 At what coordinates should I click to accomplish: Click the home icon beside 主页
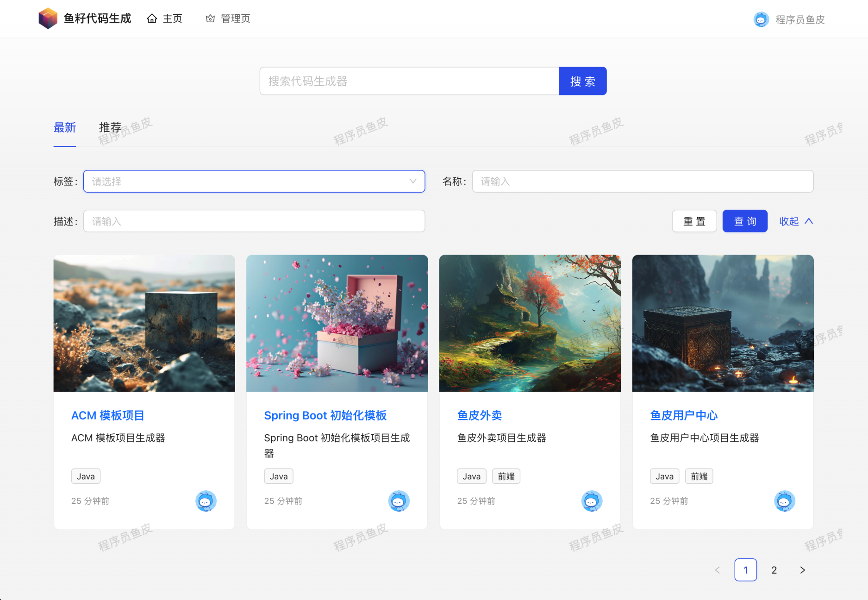(151, 18)
